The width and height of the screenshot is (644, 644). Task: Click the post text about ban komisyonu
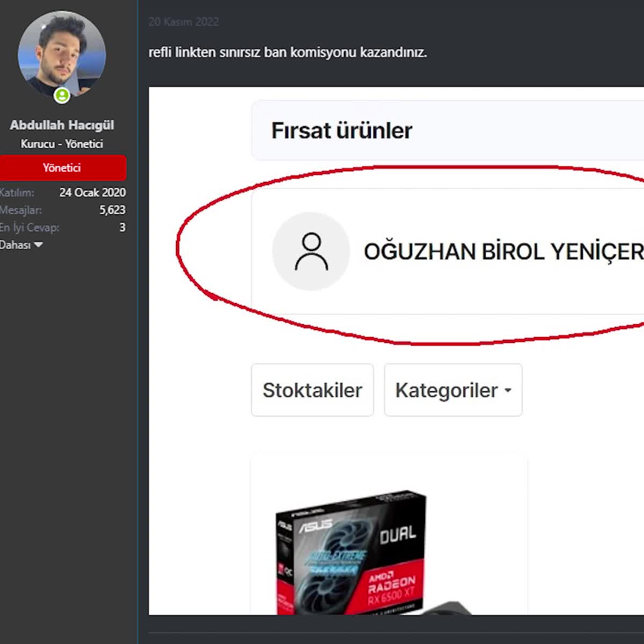[x=287, y=53]
